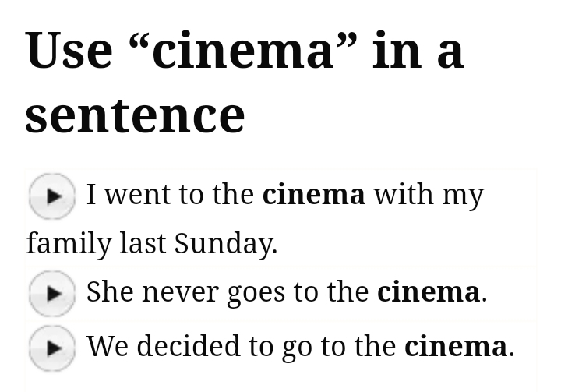The width and height of the screenshot is (561, 392).
Task: Play audio for "She never goes" sentence
Action: click(52, 293)
